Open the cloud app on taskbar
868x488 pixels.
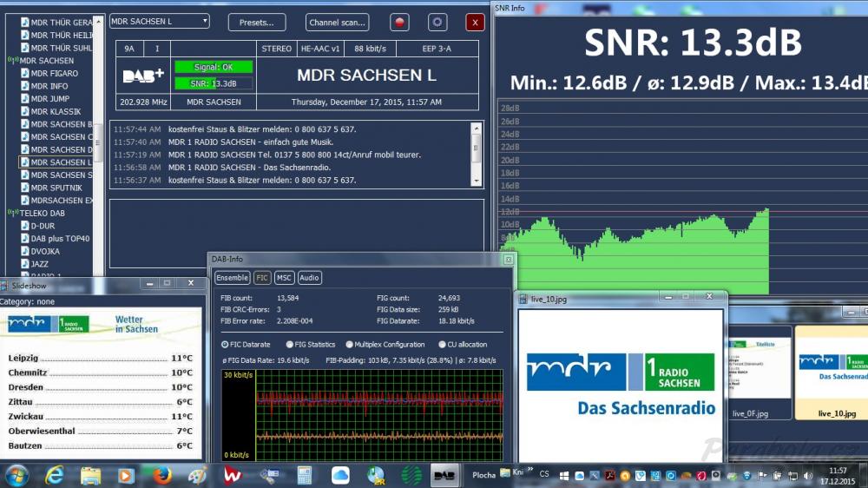coord(340,475)
